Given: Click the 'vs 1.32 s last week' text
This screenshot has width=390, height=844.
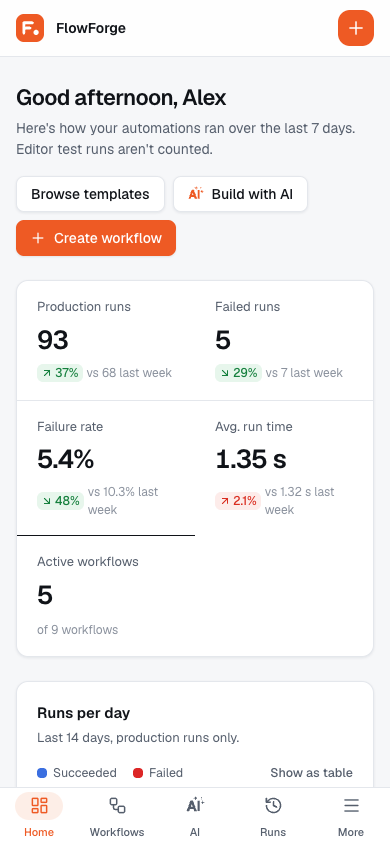Looking at the screenshot, I should (x=300, y=501).
